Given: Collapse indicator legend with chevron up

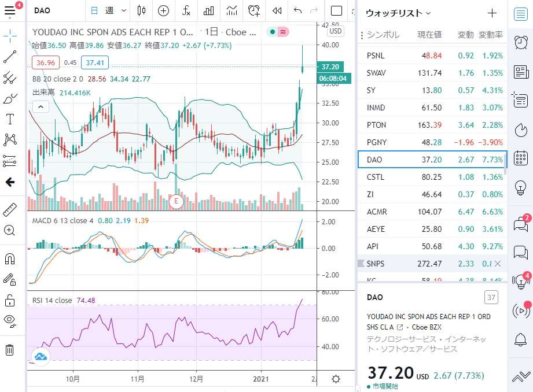Looking at the screenshot, I should (x=41, y=106).
